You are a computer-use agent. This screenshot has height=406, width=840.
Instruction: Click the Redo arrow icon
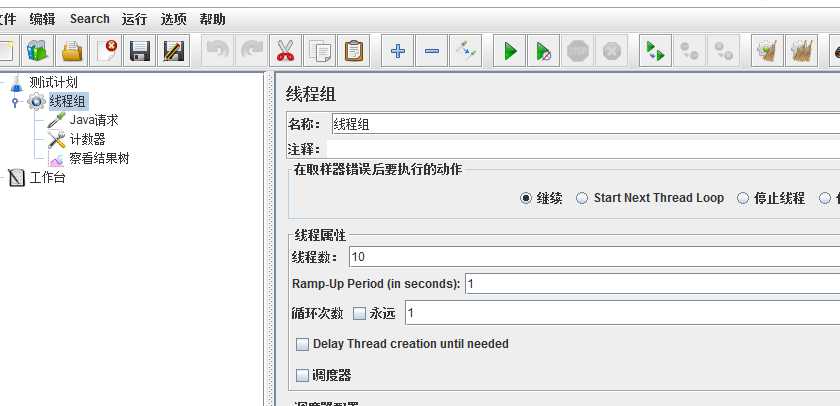(x=252, y=51)
